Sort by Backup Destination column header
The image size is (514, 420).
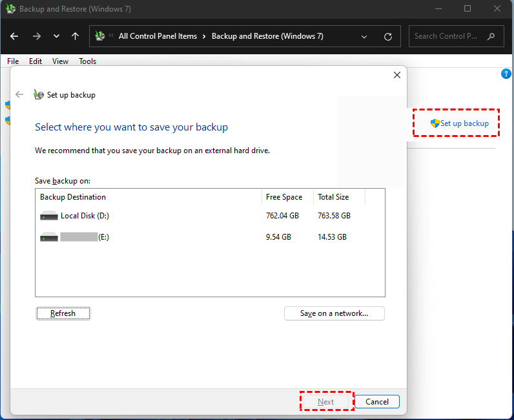149,197
